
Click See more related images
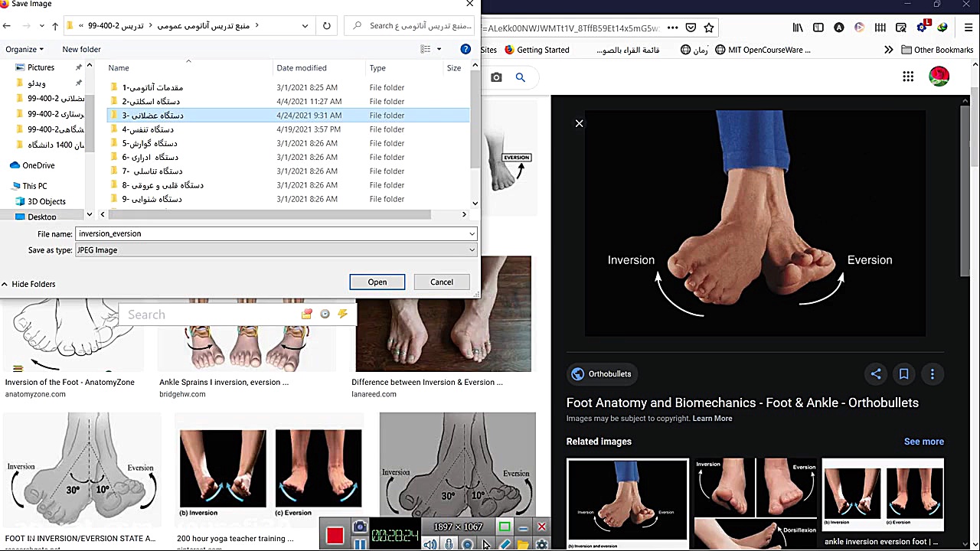click(924, 442)
